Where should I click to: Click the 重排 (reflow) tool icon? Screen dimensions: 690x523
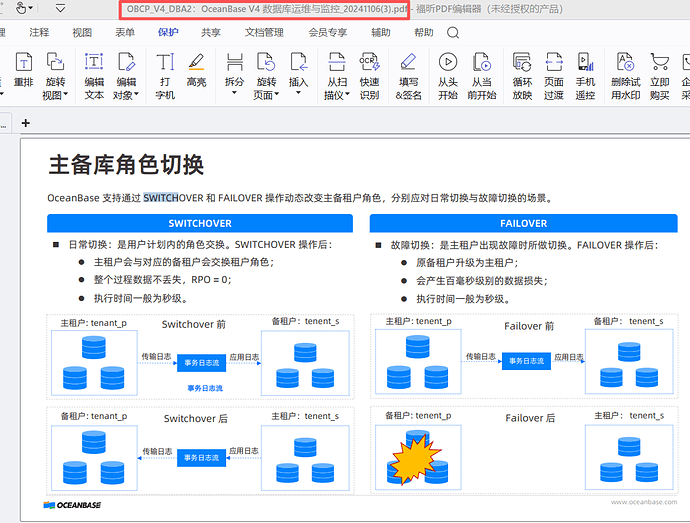point(23,64)
